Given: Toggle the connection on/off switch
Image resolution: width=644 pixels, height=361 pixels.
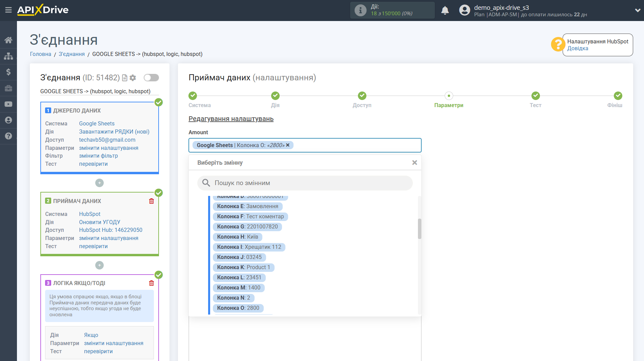Looking at the screenshot, I should pyautogui.click(x=151, y=78).
